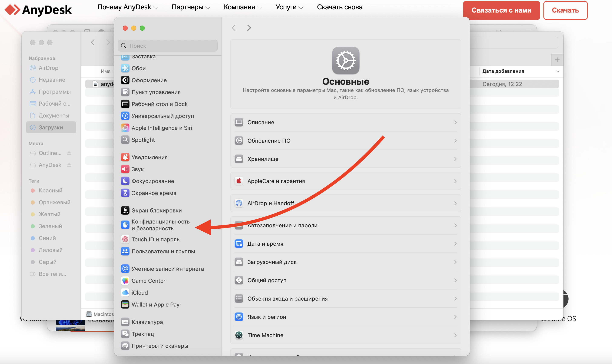Screen dimensions: 612x364
Task: Click the AnyDesk logo on website
Action: pyautogui.click(x=38, y=10)
